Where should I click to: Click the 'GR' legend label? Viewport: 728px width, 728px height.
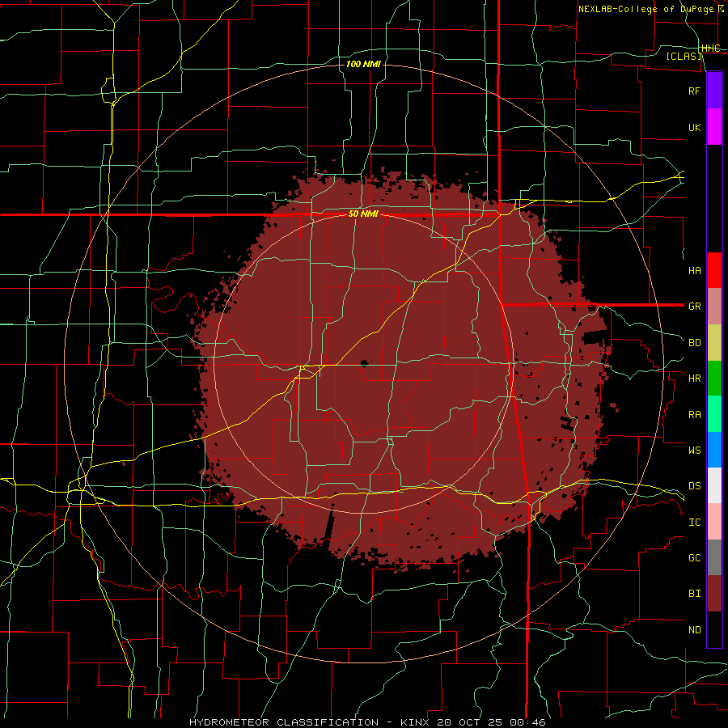(694, 307)
